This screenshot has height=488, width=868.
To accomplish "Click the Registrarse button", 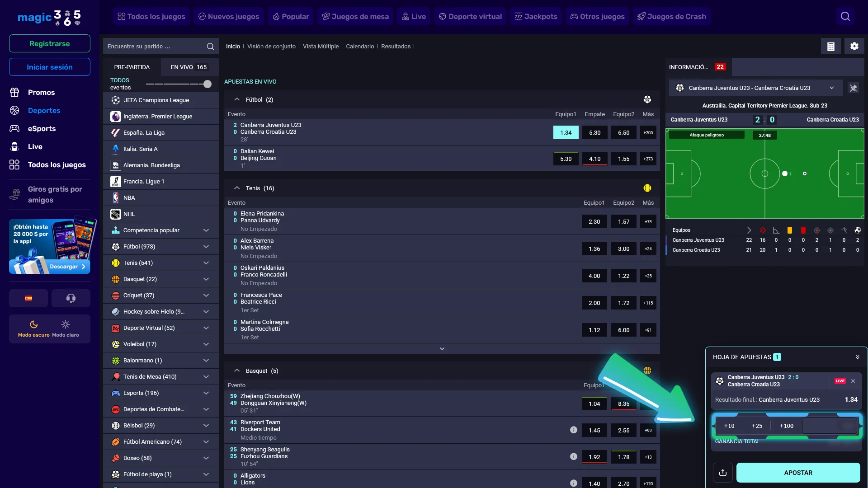I will click(50, 43).
